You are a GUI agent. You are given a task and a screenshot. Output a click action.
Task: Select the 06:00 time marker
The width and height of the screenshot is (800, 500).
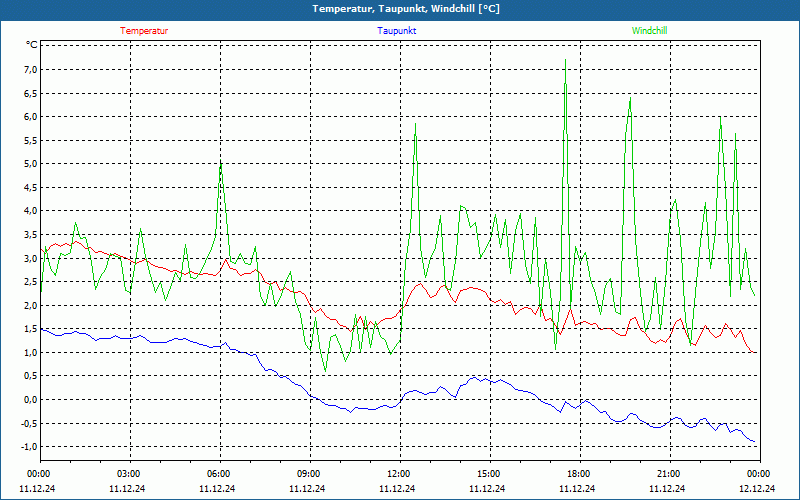pos(219,474)
